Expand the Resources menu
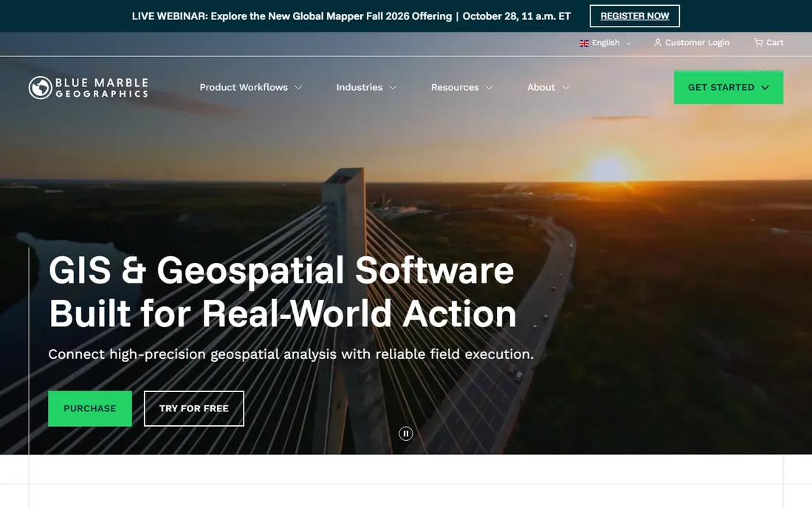This screenshot has height=508, width=812. click(x=462, y=88)
